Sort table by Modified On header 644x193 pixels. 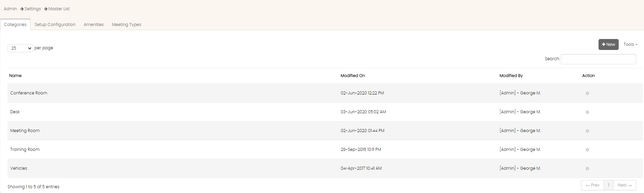click(353, 76)
